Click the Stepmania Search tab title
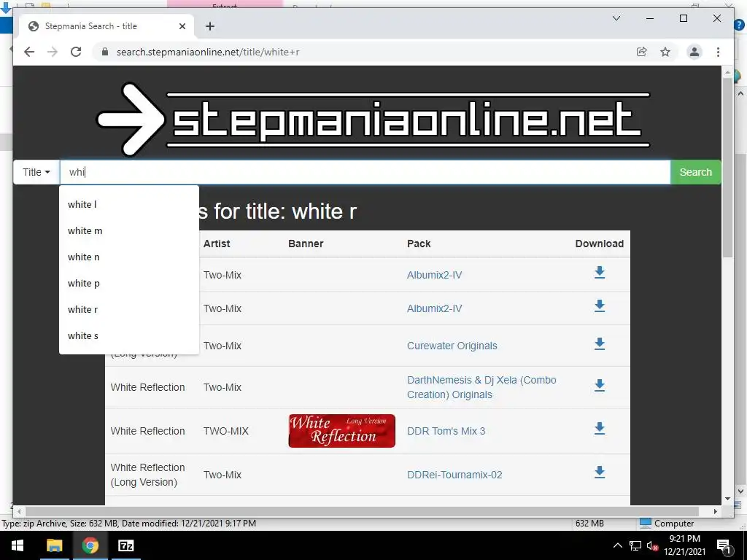Viewport: 747px width, 560px height. point(90,26)
